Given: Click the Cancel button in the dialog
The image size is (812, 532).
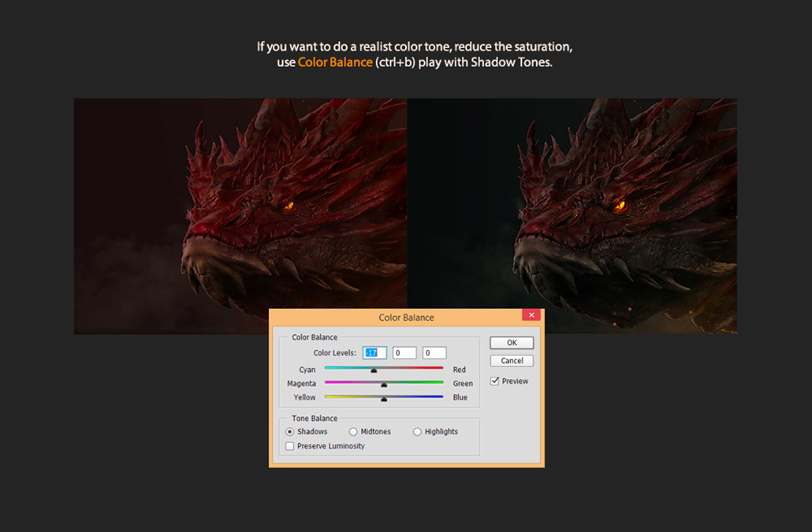Looking at the screenshot, I should [511, 360].
